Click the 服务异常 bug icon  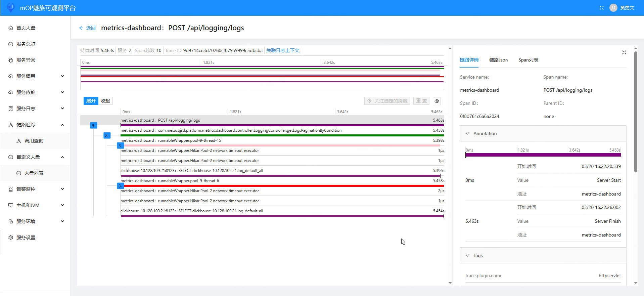[11, 60]
